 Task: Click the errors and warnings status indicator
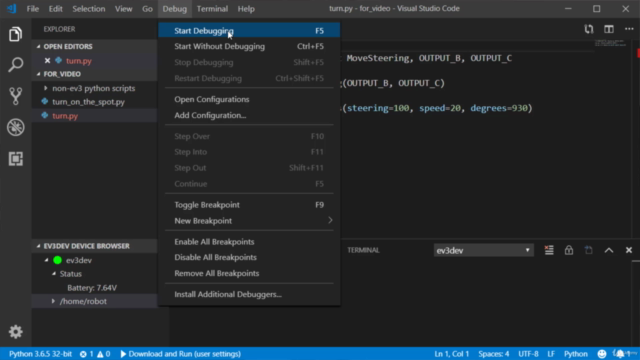tap(95, 354)
